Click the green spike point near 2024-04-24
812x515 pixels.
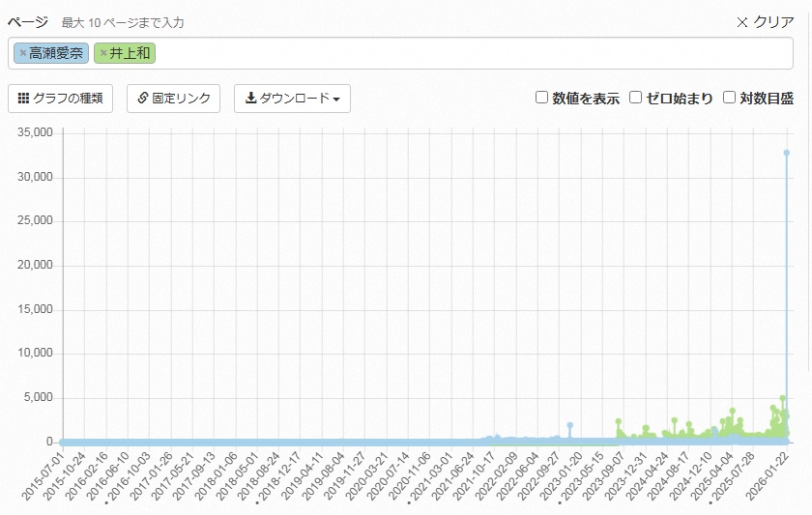674,420
